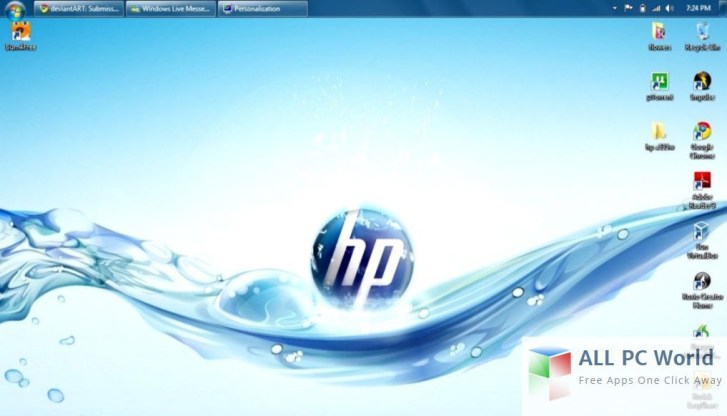This screenshot has height=416, width=727.
Task: Open the yellow hp folder on the desktop
Action: tap(659, 136)
